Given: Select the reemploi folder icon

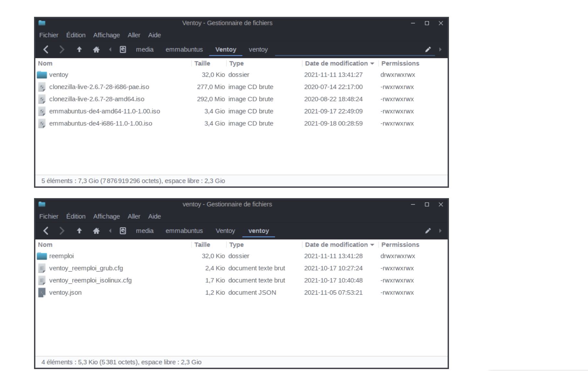Looking at the screenshot, I should point(42,256).
